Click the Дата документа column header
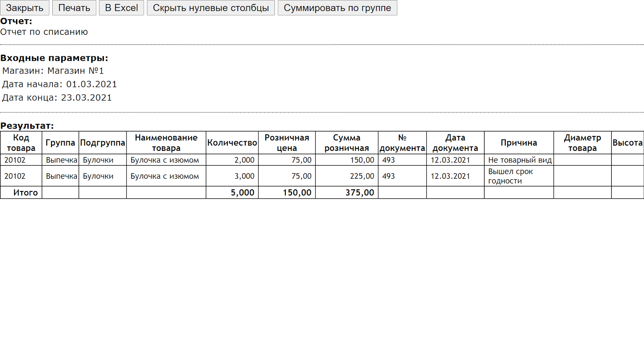The image size is (644, 362). (x=455, y=143)
